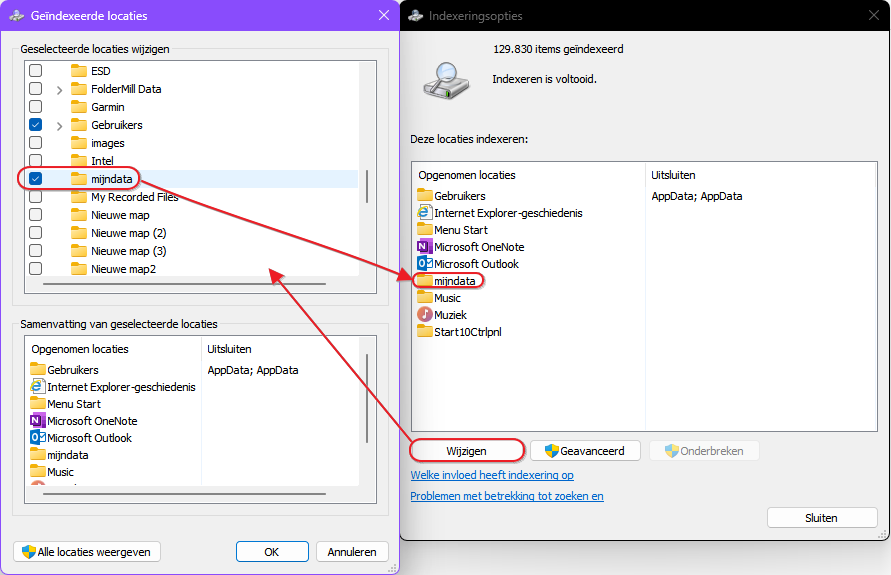Screen dimensions: 891x575
Task: Open Geavanceerd advanced settings
Action: click(584, 451)
